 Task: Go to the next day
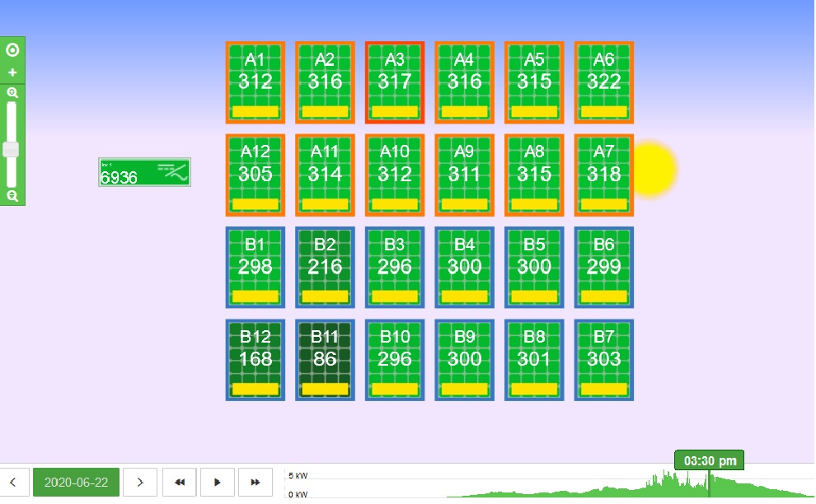(140, 483)
